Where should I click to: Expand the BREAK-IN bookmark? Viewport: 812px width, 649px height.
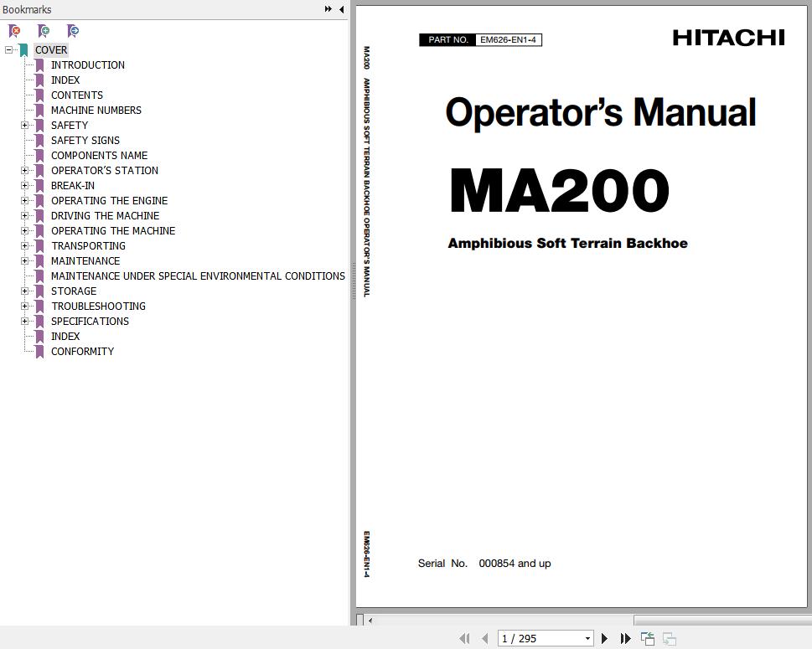24,185
